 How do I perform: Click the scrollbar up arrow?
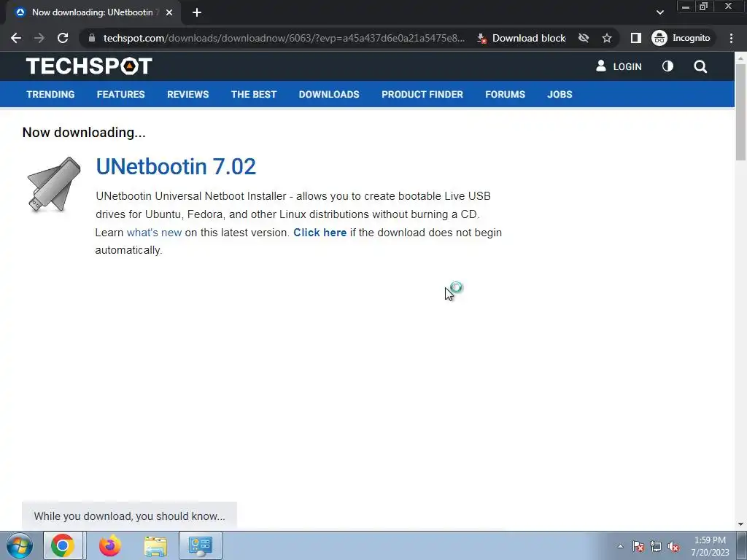click(x=740, y=58)
